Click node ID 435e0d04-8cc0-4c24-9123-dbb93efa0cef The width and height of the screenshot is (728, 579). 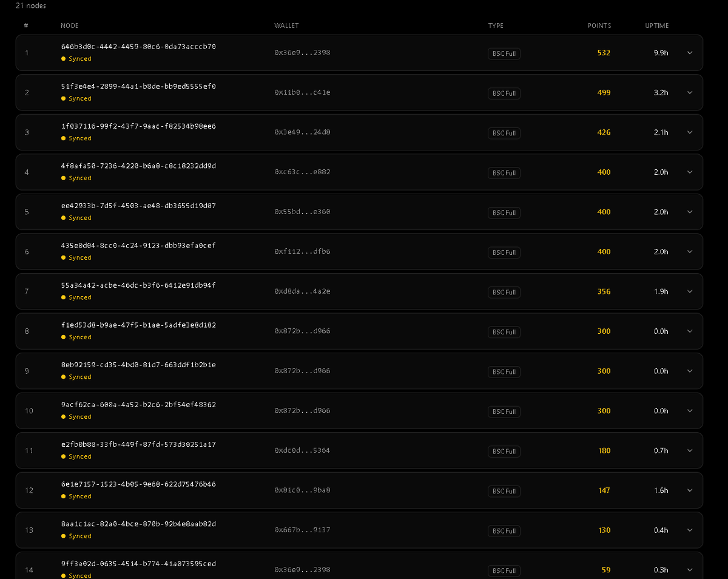point(138,246)
